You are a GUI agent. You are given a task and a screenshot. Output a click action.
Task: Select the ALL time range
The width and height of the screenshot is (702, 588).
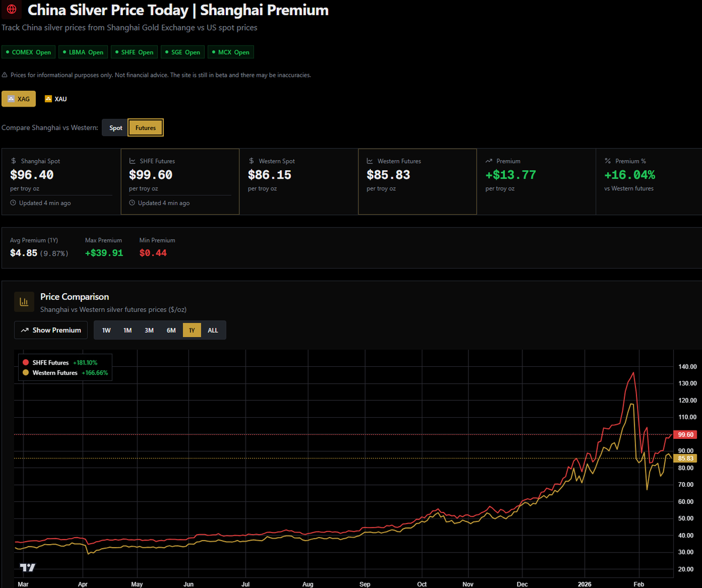pos(213,330)
